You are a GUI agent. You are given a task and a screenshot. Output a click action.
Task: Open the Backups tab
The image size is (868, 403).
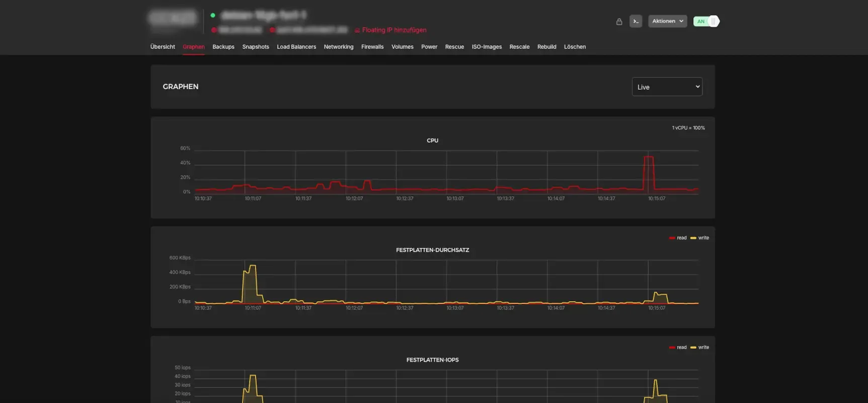pyautogui.click(x=223, y=47)
